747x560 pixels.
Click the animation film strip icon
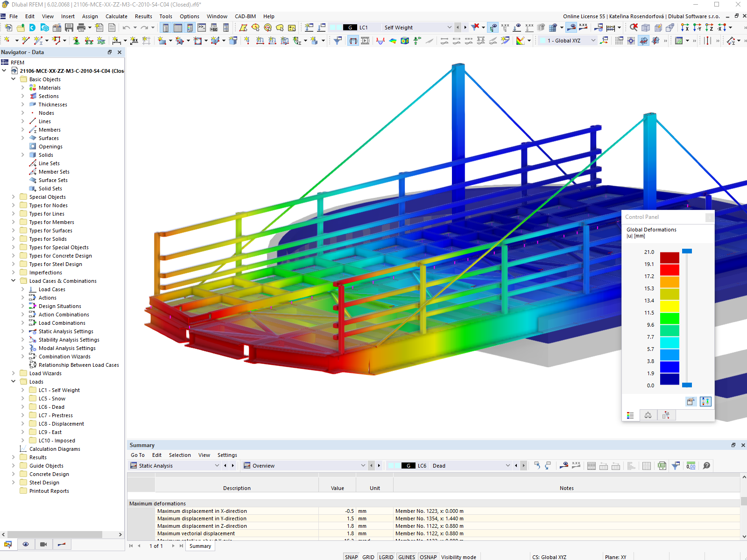(x=365, y=41)
